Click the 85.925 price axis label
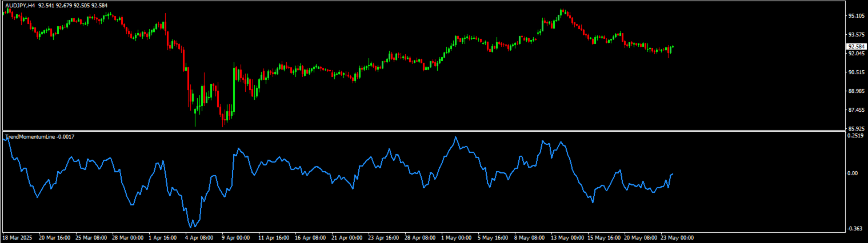 tap(857, 128)
